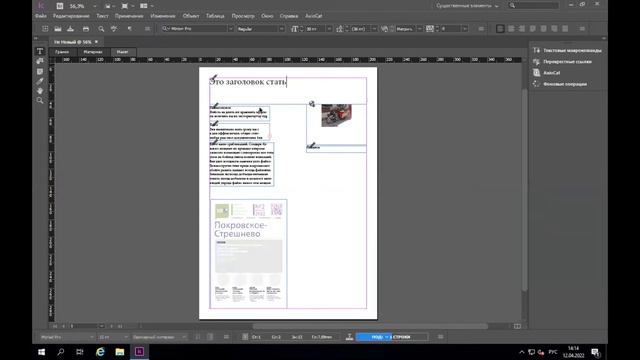
Task: Select the Note tool in the toolbox
Action: pos(40,71)
